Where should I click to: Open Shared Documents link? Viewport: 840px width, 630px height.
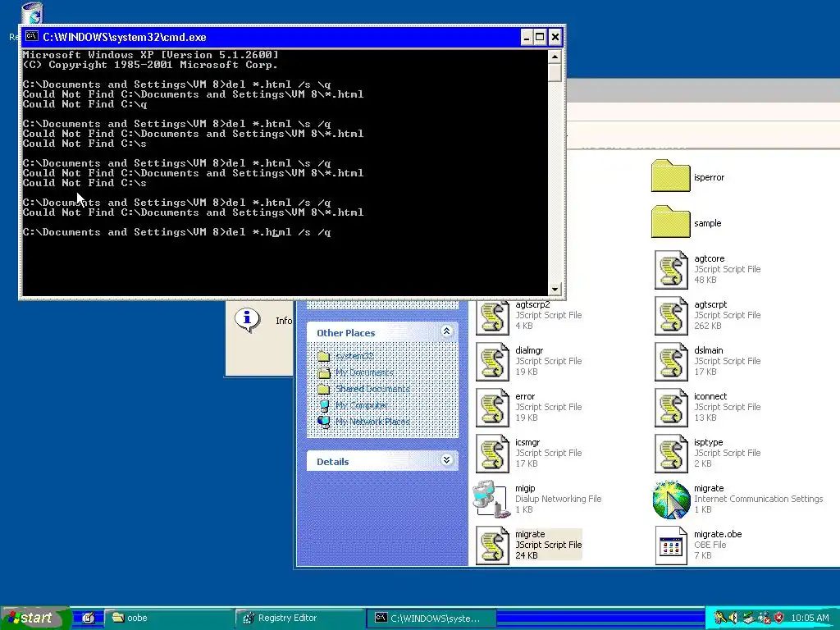pyautogui.click(x=372, y=389)
